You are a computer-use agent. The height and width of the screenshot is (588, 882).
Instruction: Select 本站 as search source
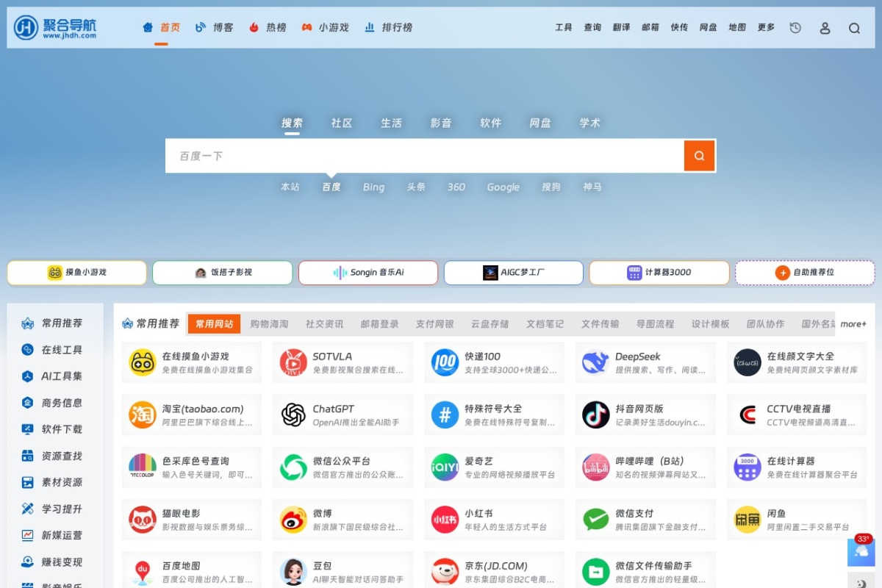[x=290, y=187]
